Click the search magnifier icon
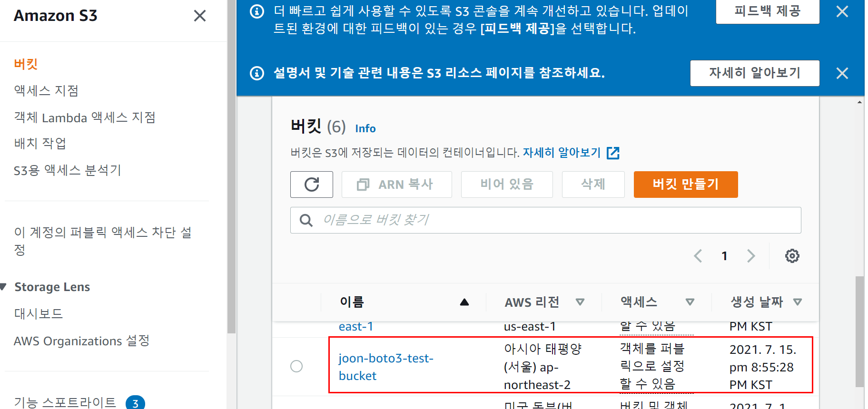This screenshot has height=409, width=868. (306, 220)
